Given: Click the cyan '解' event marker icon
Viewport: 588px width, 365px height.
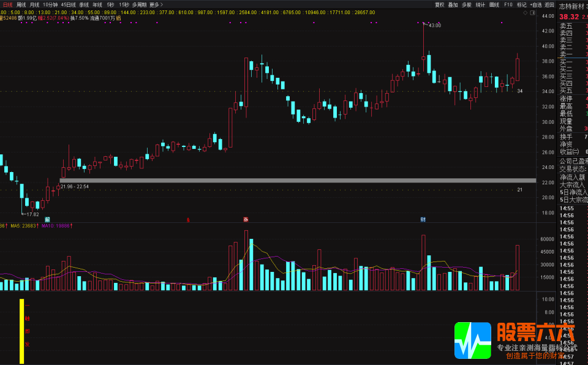Looking at the screenshot, I should [47, 219].
